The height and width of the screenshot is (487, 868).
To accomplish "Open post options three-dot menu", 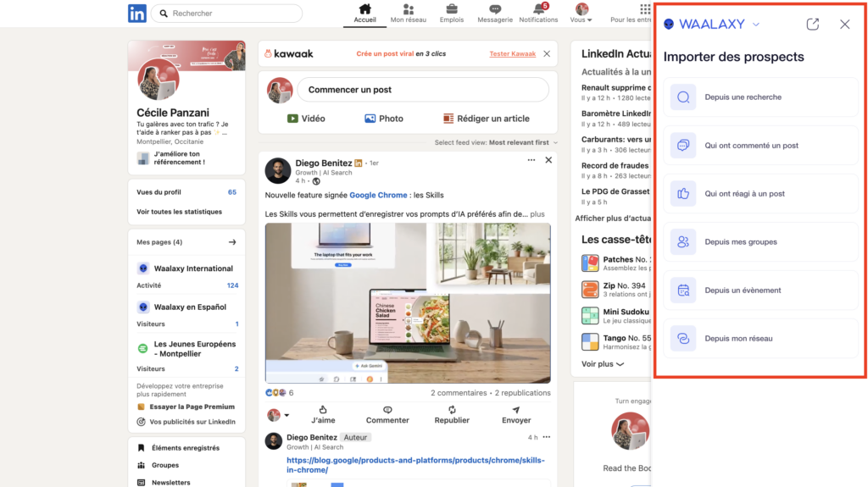I will [x=531, y=160].
